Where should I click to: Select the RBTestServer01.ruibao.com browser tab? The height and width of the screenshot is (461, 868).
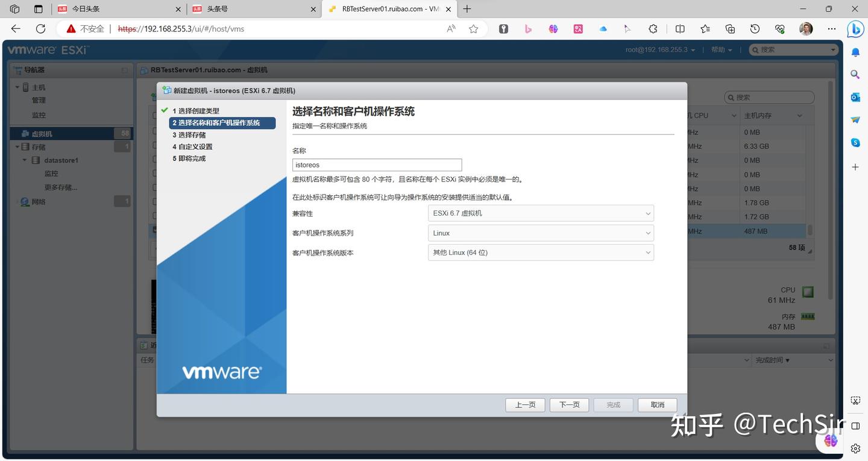pyautogui.click(x=390, y=9)
